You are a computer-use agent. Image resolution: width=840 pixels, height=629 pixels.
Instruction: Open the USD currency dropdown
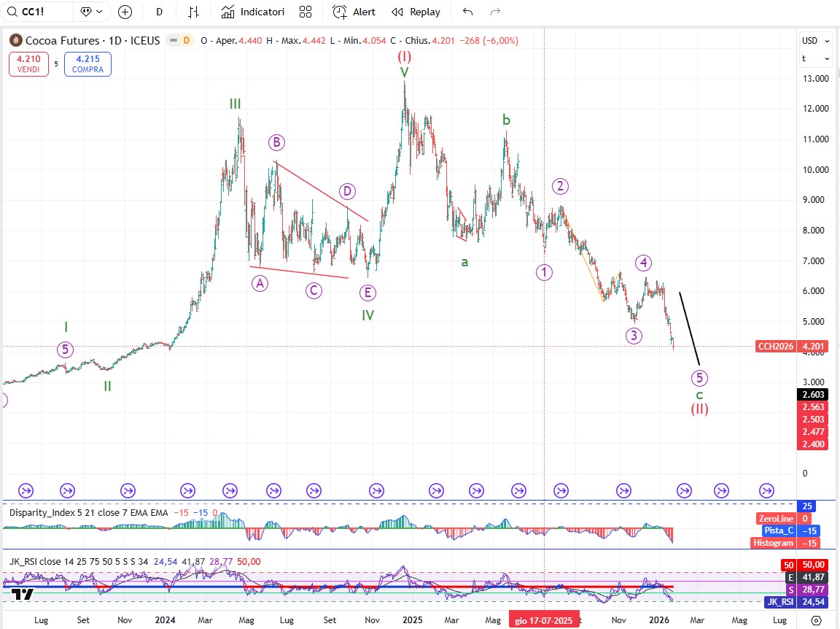point(815,41)
